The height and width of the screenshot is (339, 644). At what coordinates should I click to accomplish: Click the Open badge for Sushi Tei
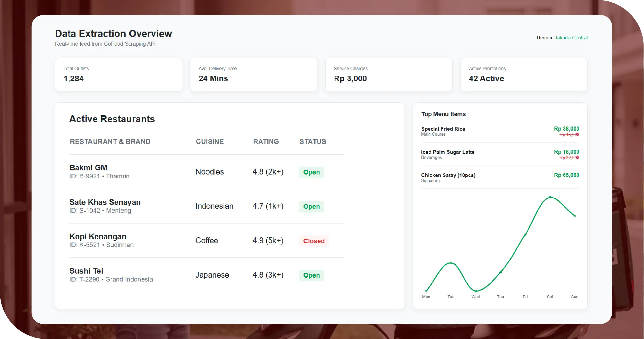point(311,275)
